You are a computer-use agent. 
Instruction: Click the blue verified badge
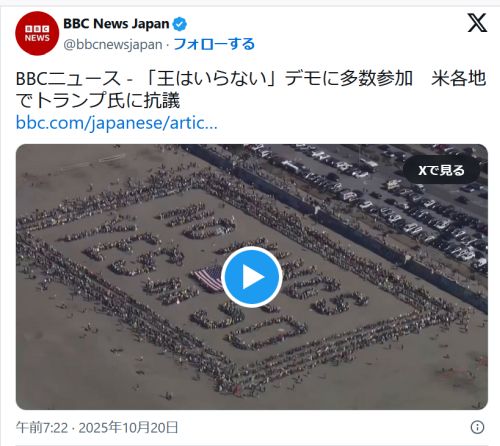coord(180,24)
